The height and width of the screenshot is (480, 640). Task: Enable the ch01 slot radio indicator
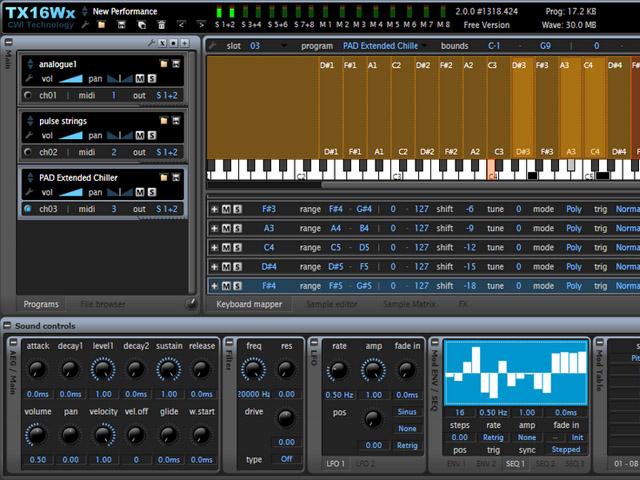tap(28, 96)
